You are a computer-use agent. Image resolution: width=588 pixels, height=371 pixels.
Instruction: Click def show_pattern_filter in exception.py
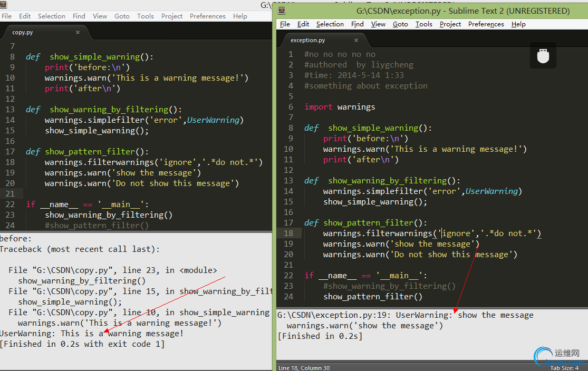(x=365, y=222)
